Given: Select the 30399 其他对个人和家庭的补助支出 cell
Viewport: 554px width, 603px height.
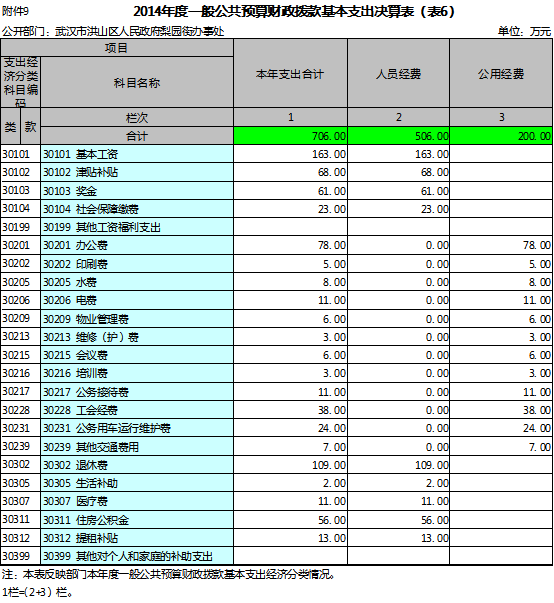Looking at the screenshot, I should click(x=137, y=556).
